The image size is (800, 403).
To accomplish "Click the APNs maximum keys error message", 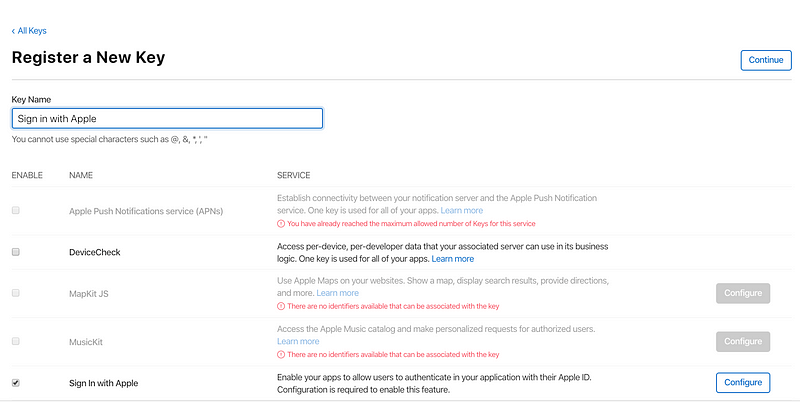I will click(x=411, y=223).
